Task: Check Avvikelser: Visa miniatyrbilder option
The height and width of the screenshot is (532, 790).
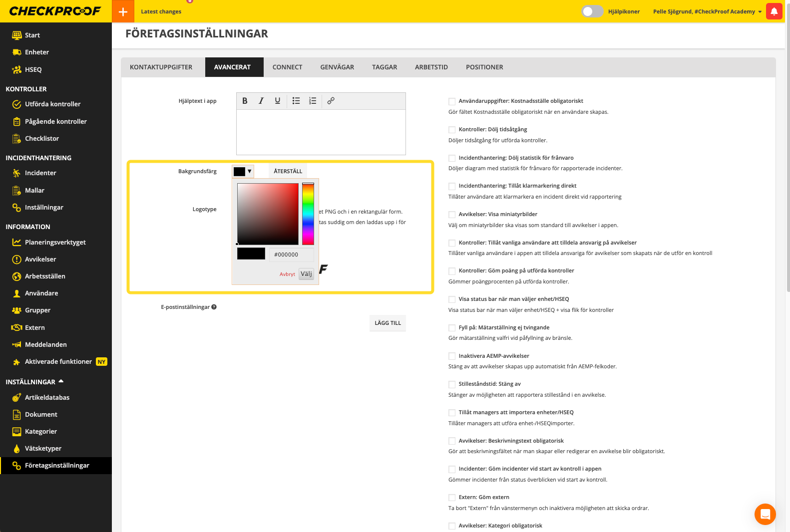Action: [x=452, y=215]
